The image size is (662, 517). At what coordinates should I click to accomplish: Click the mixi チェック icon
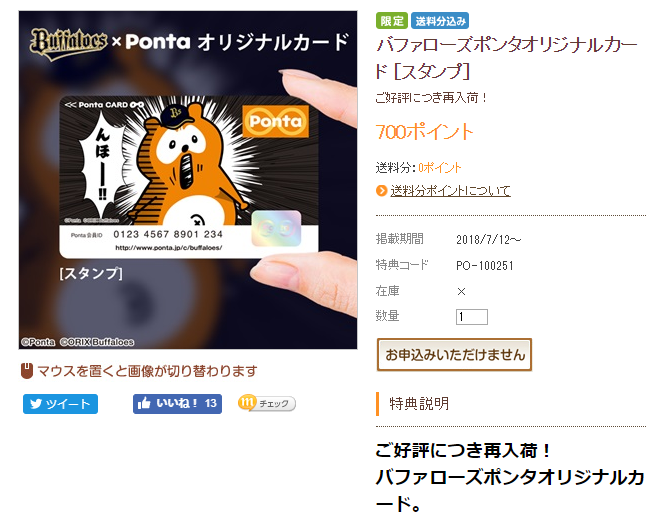click(x=247, y=402)
